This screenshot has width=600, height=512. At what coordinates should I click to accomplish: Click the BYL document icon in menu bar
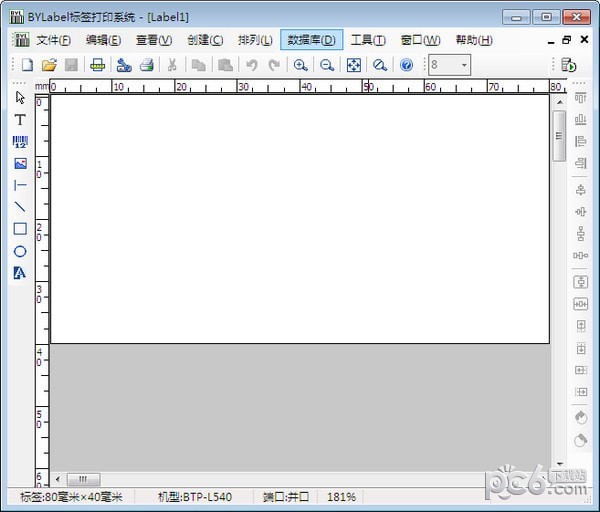[21, 39]
